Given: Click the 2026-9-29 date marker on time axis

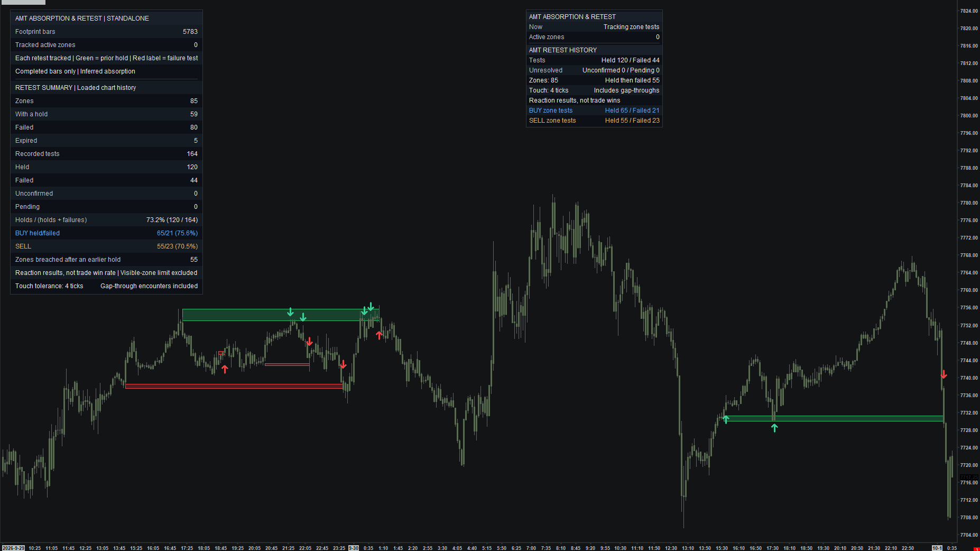Looking at the screenshot, I should point(13,548).
